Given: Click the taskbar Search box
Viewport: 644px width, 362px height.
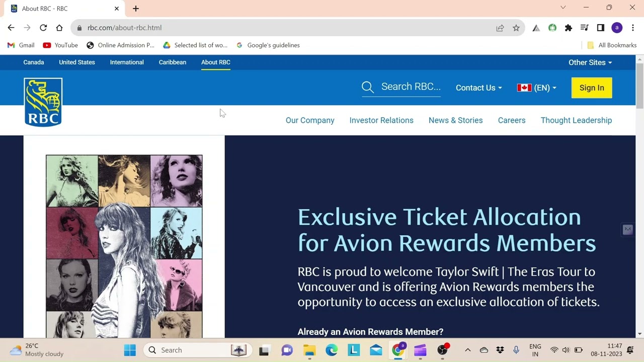Looking at the screenshot, I should point(197,350).
